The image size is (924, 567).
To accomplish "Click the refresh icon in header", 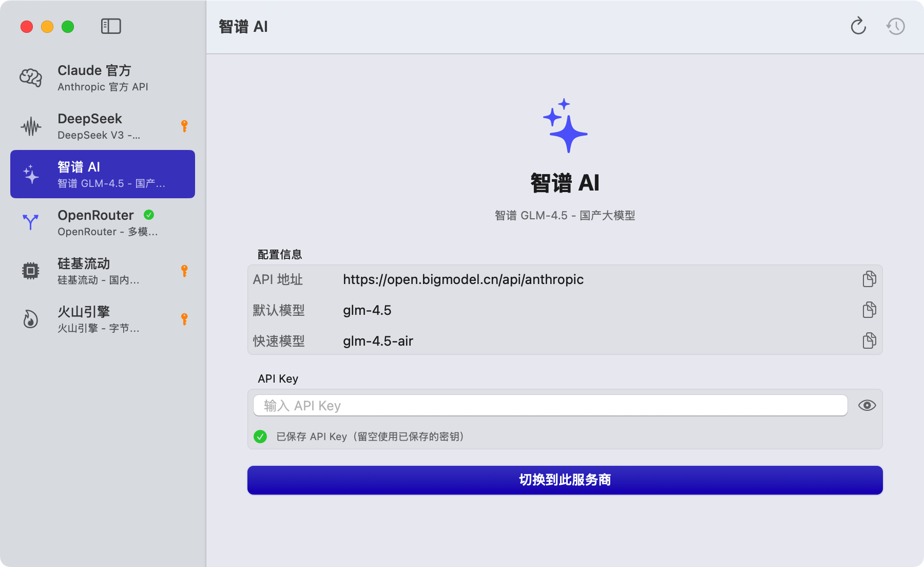I will [x=858, y=26].
